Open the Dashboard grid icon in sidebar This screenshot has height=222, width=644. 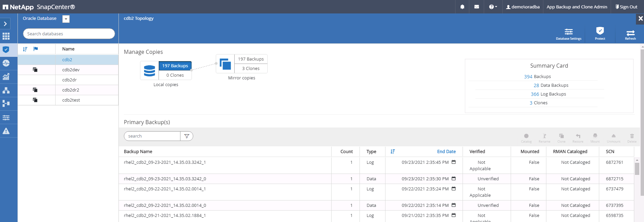click(x=6, y=36)
